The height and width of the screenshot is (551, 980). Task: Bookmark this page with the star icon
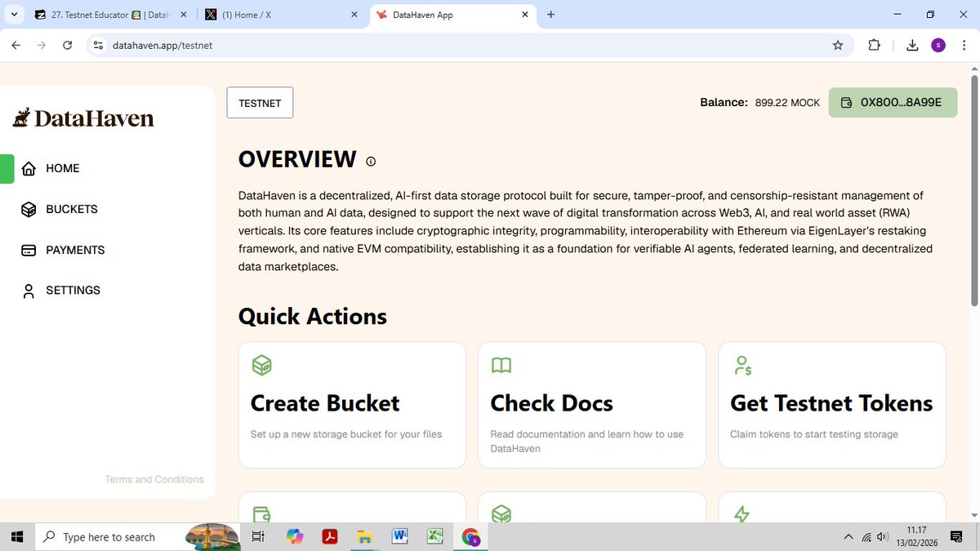tap(838, 46)
